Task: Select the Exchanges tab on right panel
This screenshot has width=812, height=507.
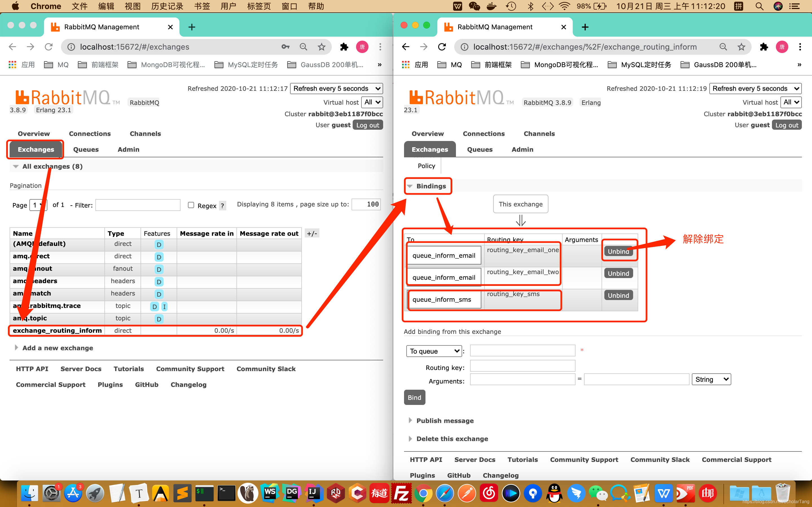Action: click(430, 149)
